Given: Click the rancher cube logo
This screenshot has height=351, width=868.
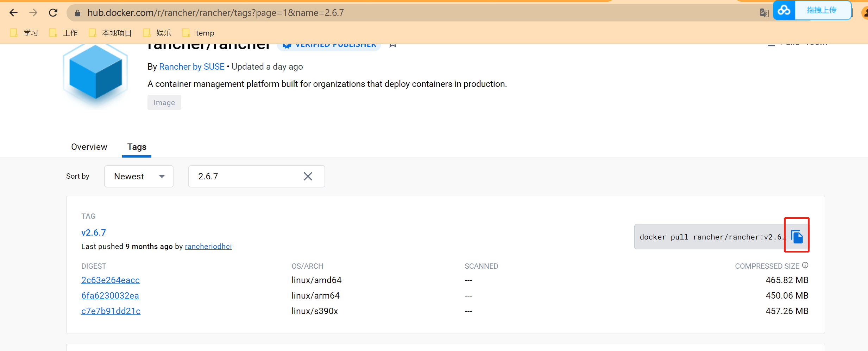Looking at the screenshot, I should click(x=95, y=75).
